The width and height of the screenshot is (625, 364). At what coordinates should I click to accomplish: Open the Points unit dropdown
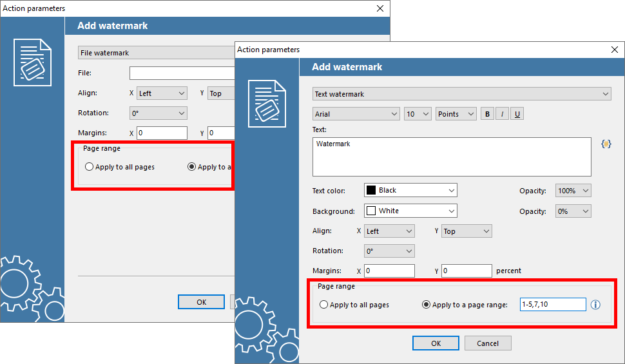tap(456, 114)
